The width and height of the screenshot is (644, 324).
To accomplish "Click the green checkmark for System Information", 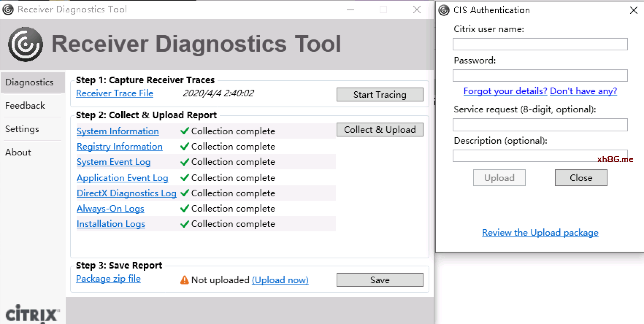I will pyautogui.click(x=185, y=131).
